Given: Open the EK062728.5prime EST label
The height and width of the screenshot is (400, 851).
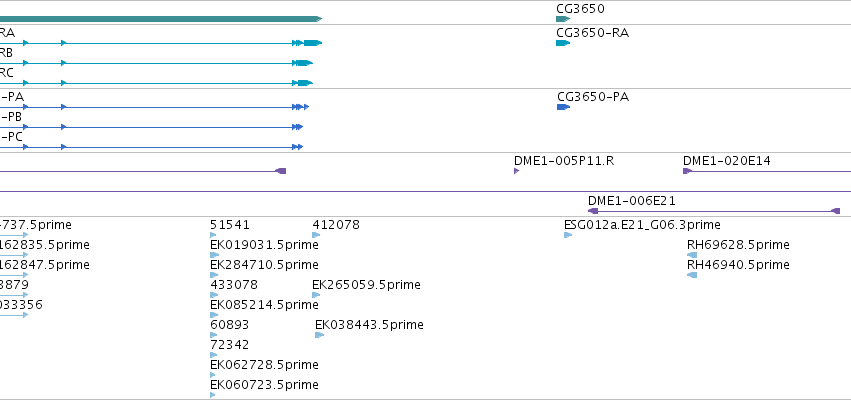Looking at the screenshot, I should pyautogui.click(x=264, y=365).
